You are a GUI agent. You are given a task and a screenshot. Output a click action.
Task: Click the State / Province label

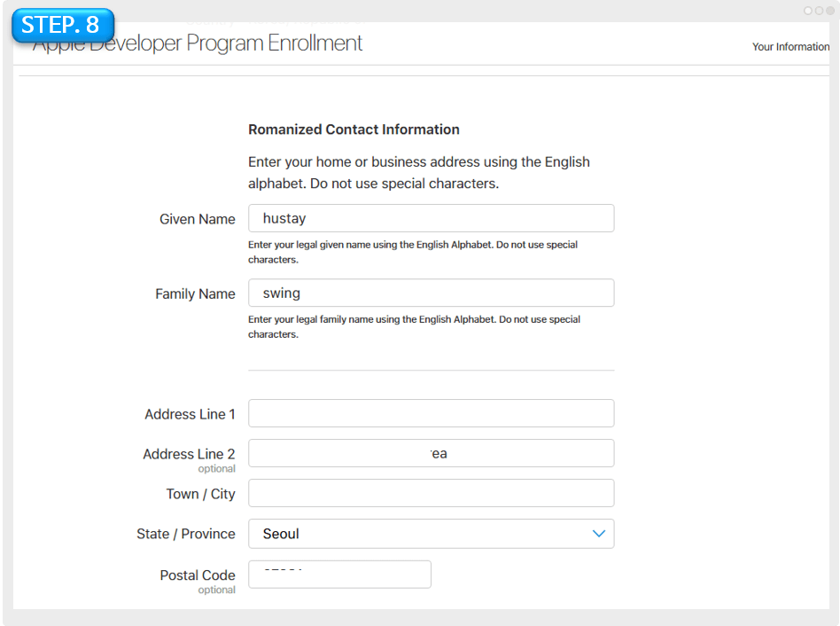point(186,534)
